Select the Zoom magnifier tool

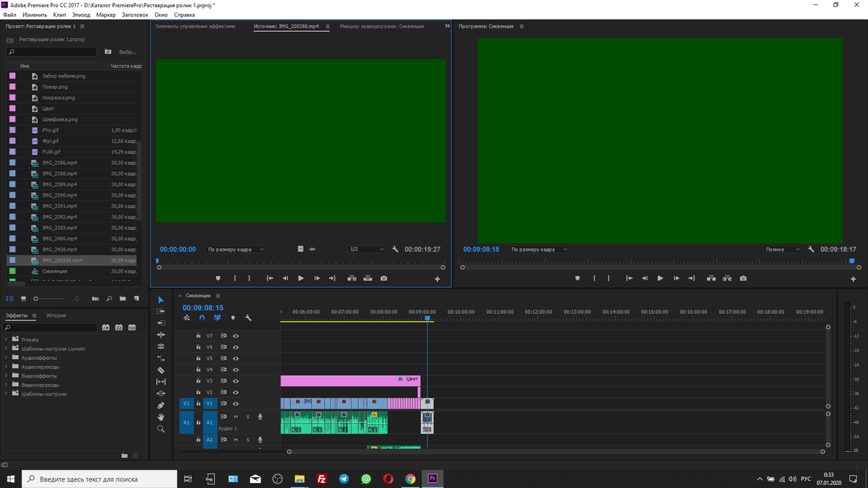point(161,429)
